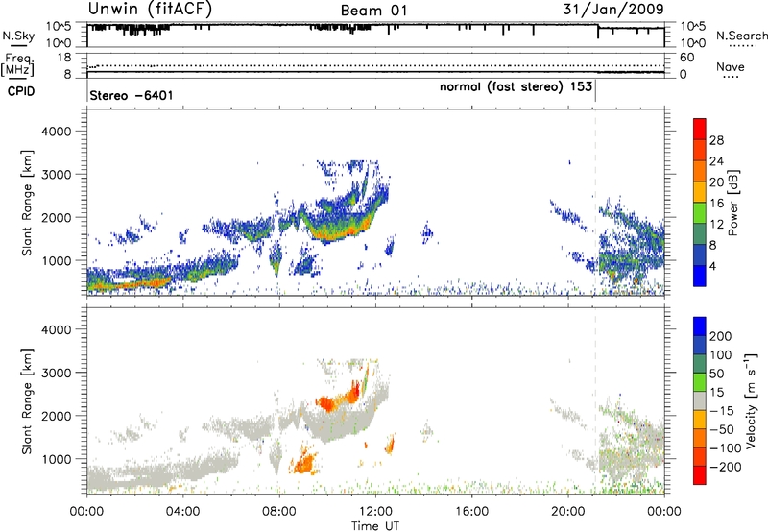This screenshot has width=768, height=532.
Task: Click 'Slant Range [km]' label of the power panel
Action: [x=27, y=203]
